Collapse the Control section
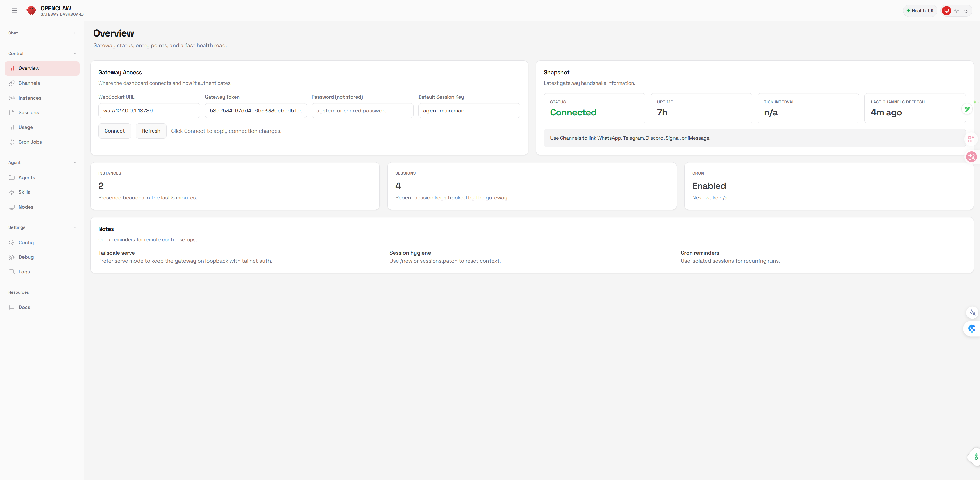The image size is (980, 480). (75, 53)
